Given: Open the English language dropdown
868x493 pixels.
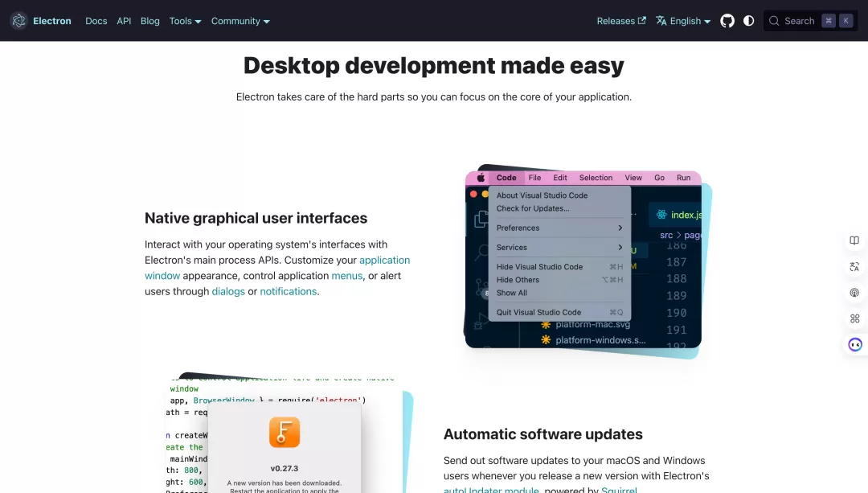Looking at the screenshot, I should 690,21.
